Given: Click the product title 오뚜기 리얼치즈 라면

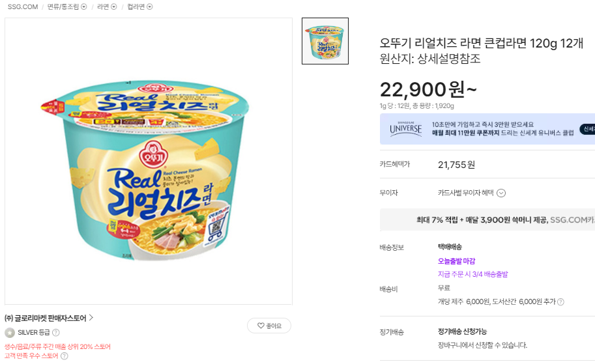Looking at the screenshot, I should tap(481, 44).
